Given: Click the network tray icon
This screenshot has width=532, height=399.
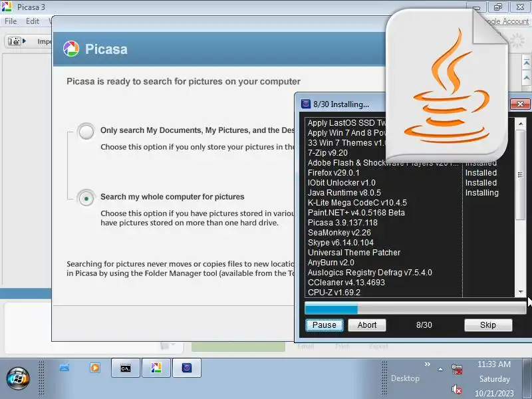Looking at the screenshot, I should [x=457, y=369].
